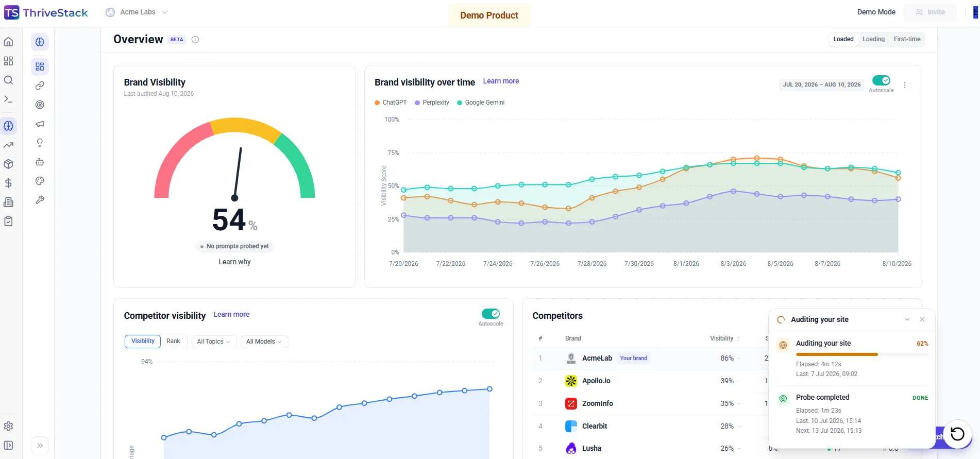The image size is (980, 459).
Task: Open the settings gear icon in the rail
Action: pos(8,427)
